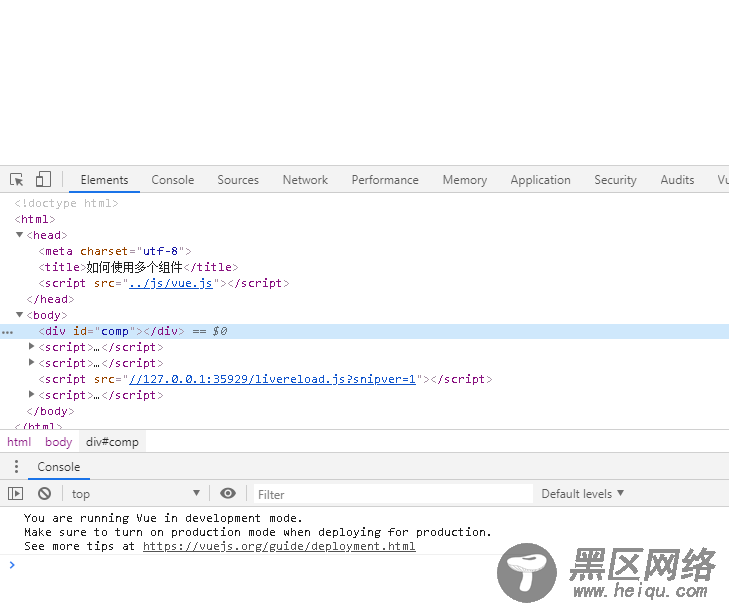Open the top JavaScript context dropdown
Image resolution: width=729 pixels, height=608 pixels.
pos(135,494)
